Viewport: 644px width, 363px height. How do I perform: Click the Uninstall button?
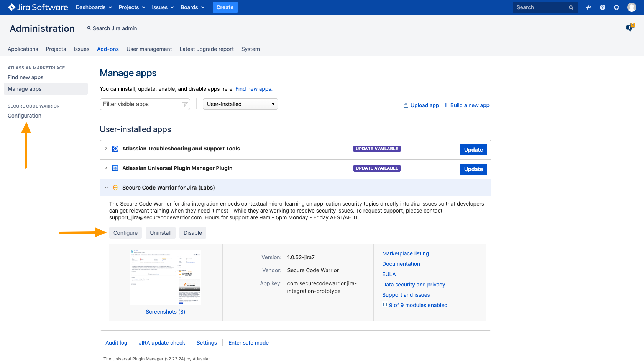click(161, 233)
